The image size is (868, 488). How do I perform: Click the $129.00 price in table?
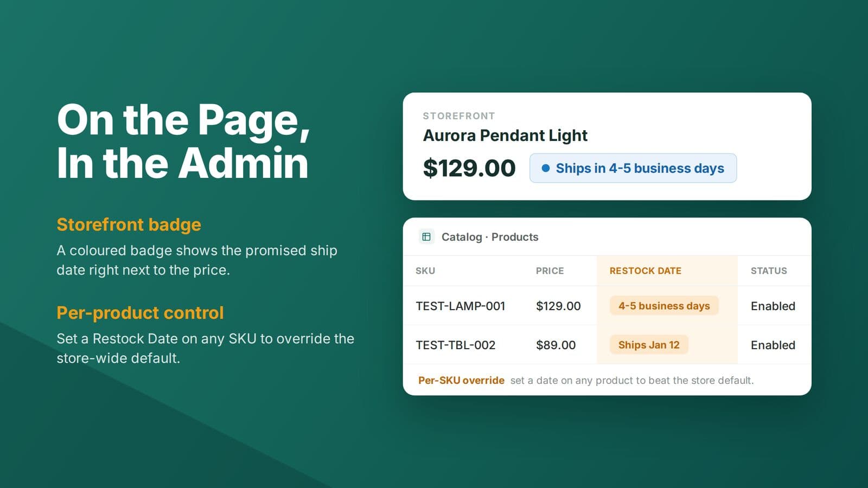[558, 306]
